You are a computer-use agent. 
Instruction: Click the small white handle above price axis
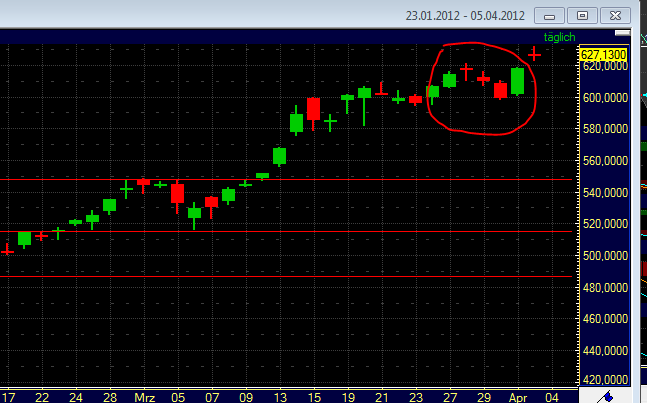pos(622,33)
